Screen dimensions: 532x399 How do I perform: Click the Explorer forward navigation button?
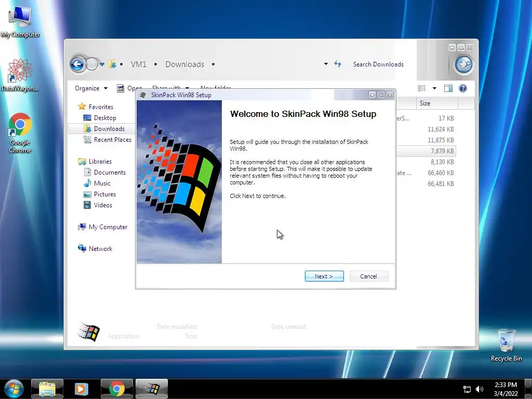[91, 64]
